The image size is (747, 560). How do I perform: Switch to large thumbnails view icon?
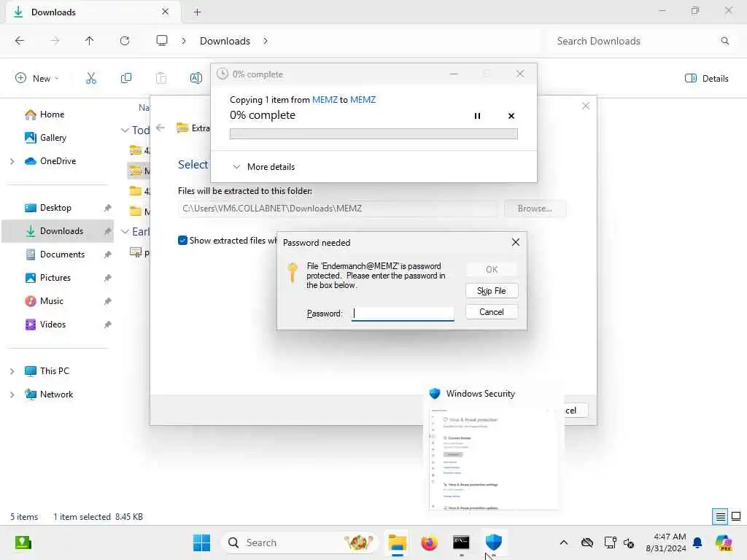[x=736, y=516]
